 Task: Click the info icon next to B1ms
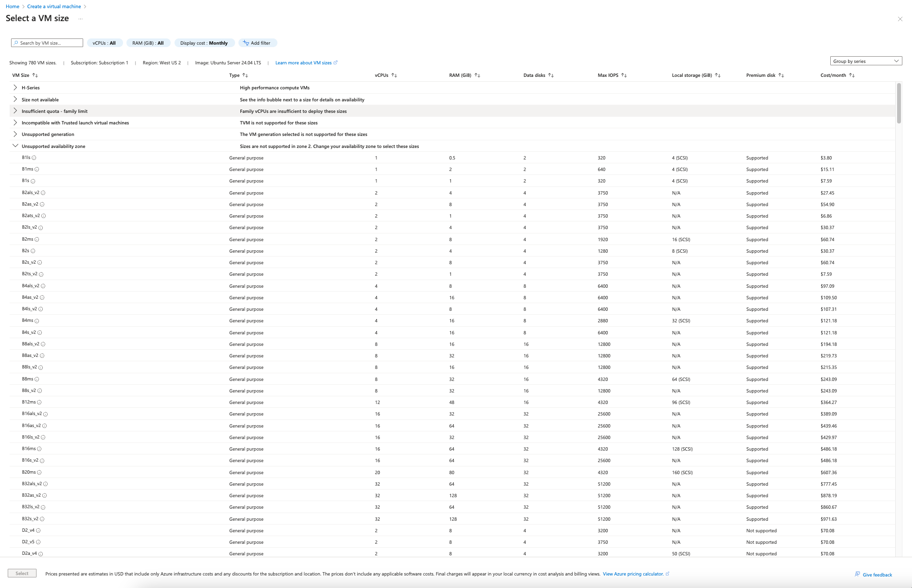click(37, 169)
